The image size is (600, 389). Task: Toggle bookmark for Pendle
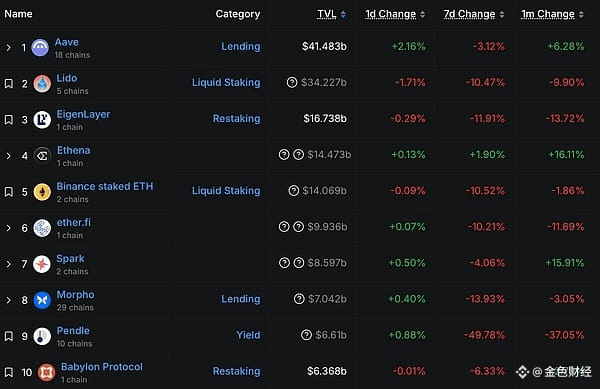[x=9, y=336]
